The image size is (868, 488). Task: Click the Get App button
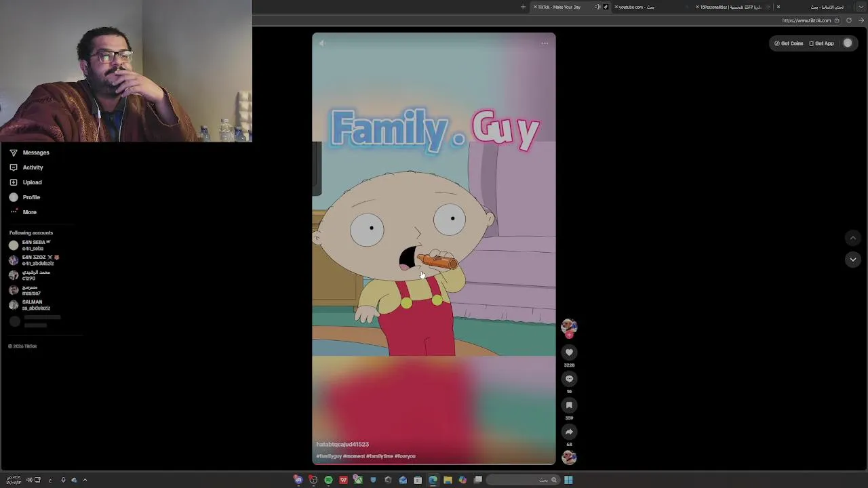coord(821,43)
